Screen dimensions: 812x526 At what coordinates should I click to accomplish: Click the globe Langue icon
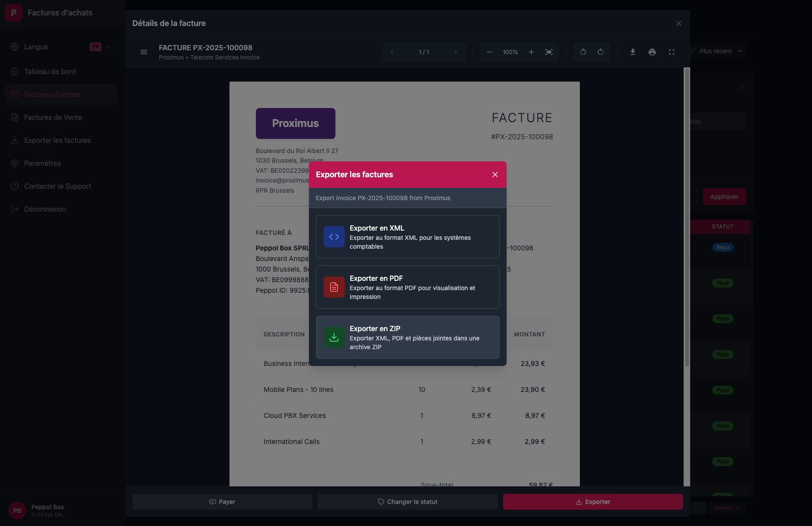click(15, 47)
